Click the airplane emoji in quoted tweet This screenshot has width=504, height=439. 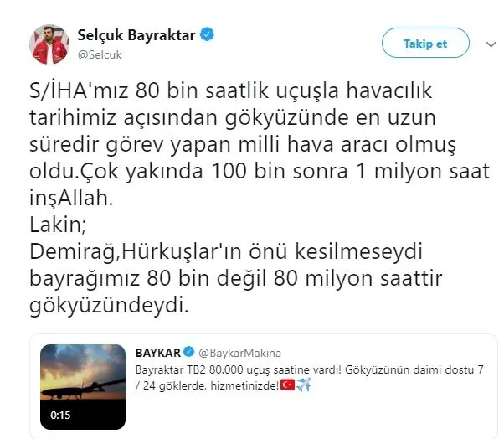[303, 385]
